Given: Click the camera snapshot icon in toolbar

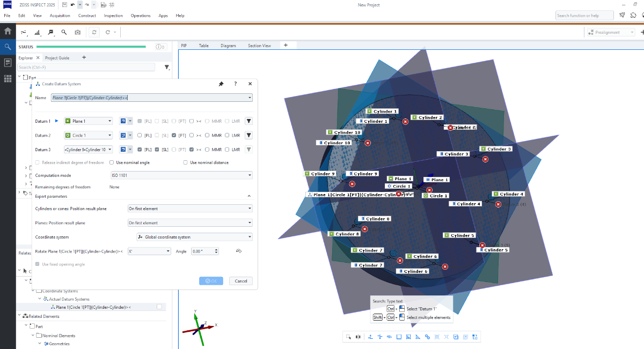Looking at the screenshot, I should 78,32.
